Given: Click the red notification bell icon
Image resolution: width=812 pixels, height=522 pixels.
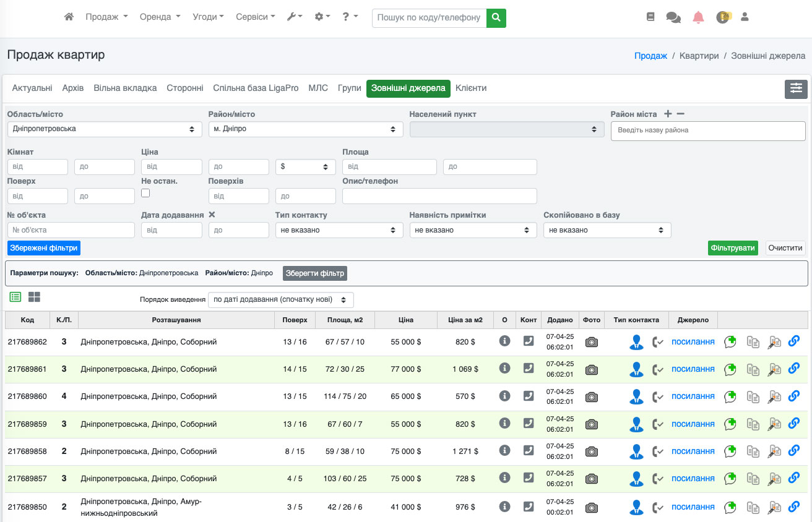Looking at the screenshot, I should pyautogui.click(x=698, y=17).
